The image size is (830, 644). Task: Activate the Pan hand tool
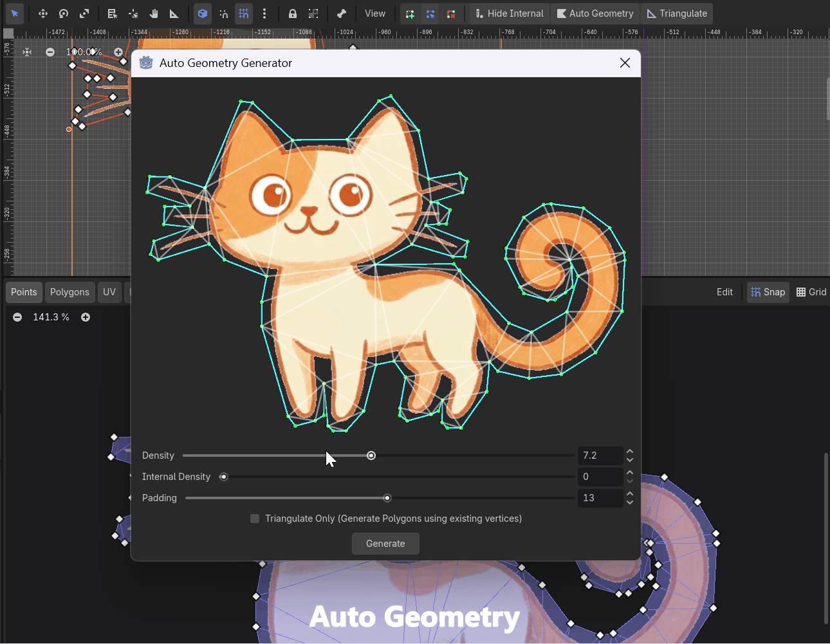(154, 14)
